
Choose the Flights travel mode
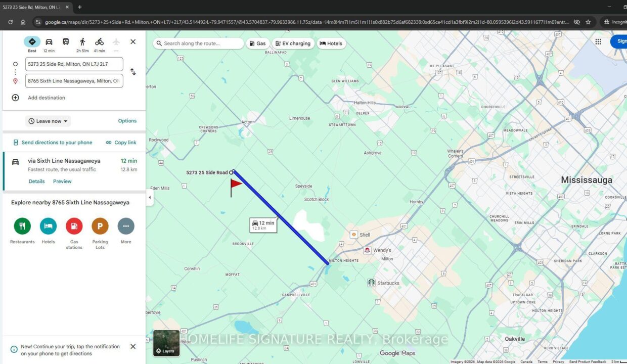(x=116, y=42)
